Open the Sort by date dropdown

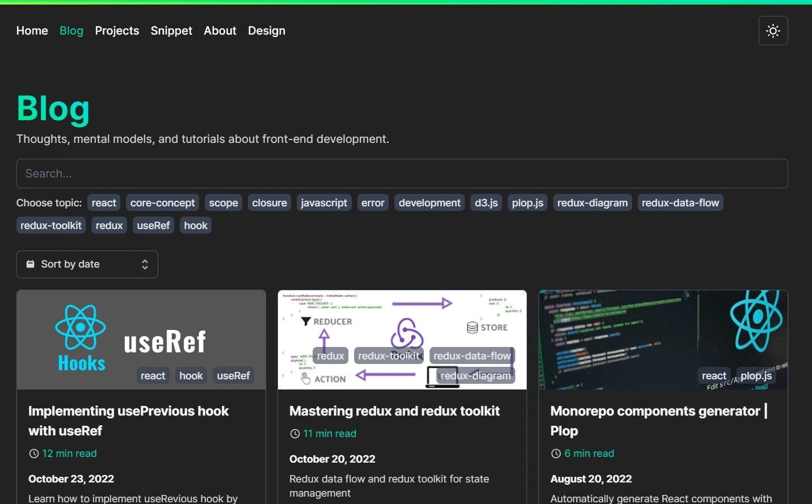coord(87,264)
